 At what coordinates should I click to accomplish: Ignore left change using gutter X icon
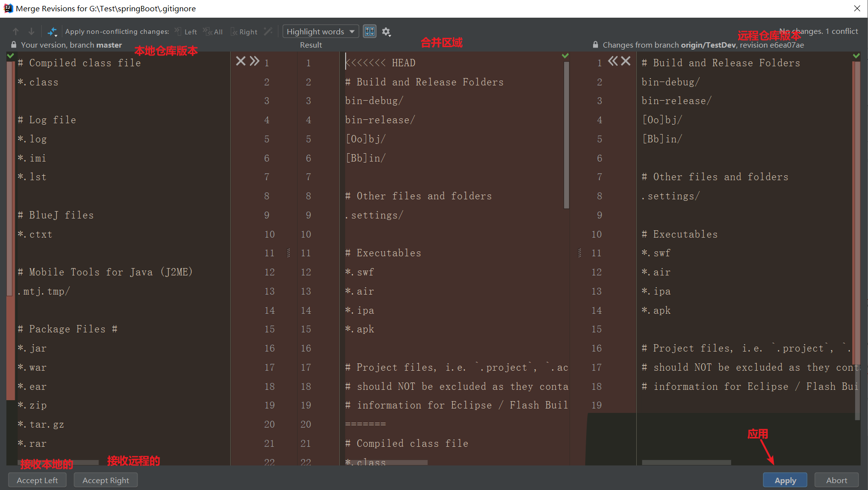pyautogui.click(x=240, y=61)
